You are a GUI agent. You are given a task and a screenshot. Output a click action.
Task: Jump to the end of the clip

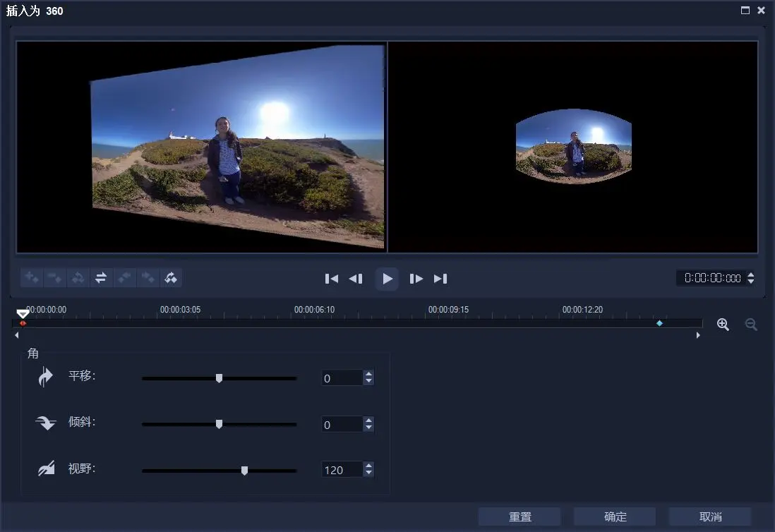[x=440, y=279]
